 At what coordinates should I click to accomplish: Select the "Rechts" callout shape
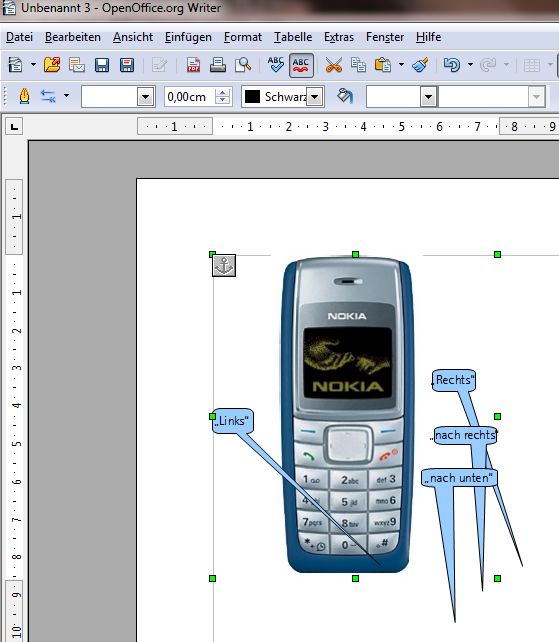(454, 380)
